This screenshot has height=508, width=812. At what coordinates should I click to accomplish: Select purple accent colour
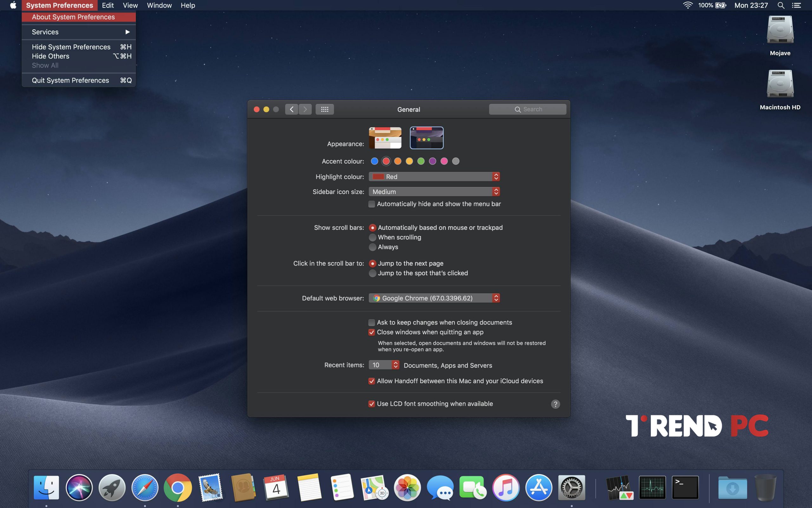click(433, 161)
